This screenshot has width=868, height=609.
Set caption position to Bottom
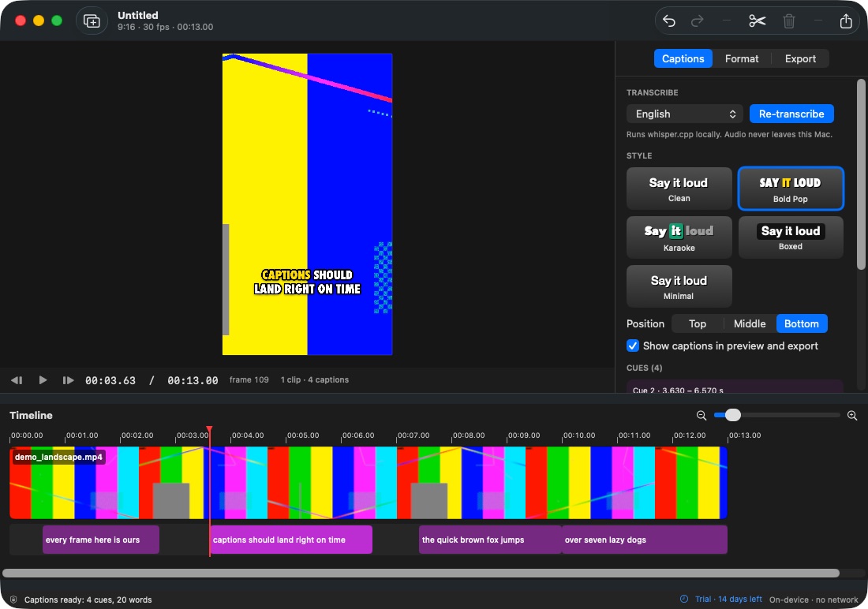tap(802, 324)
